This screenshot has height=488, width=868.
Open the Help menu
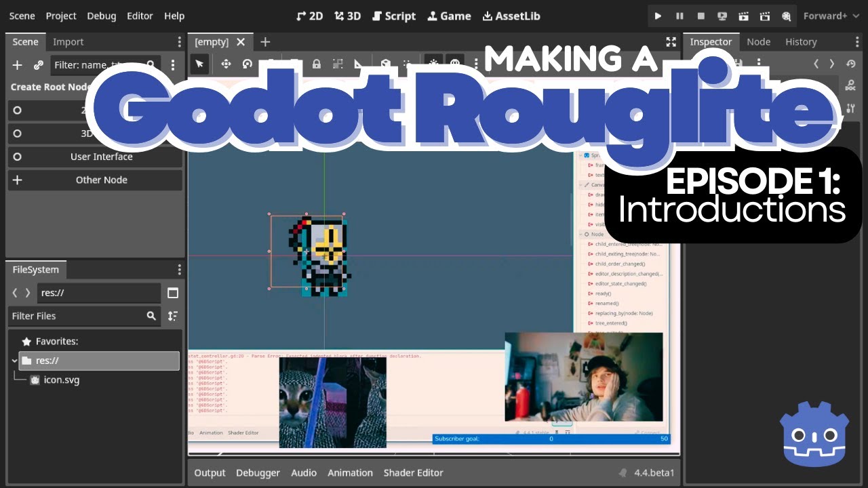point(174,16)
